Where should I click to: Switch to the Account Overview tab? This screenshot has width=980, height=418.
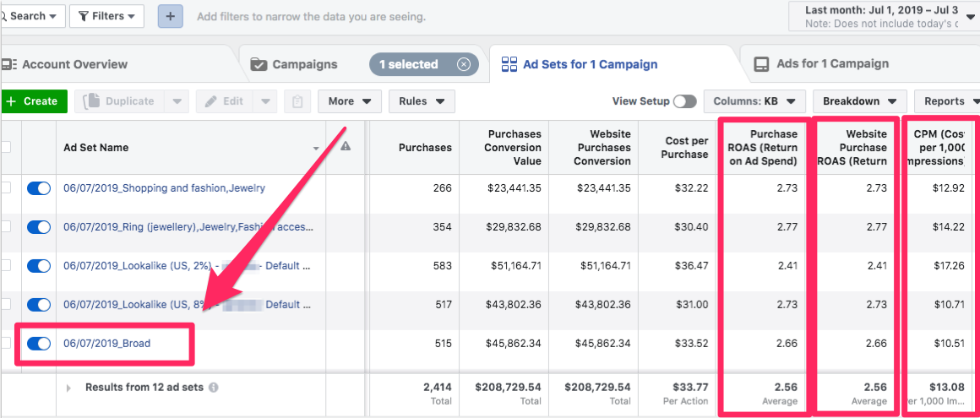[74, 64]
